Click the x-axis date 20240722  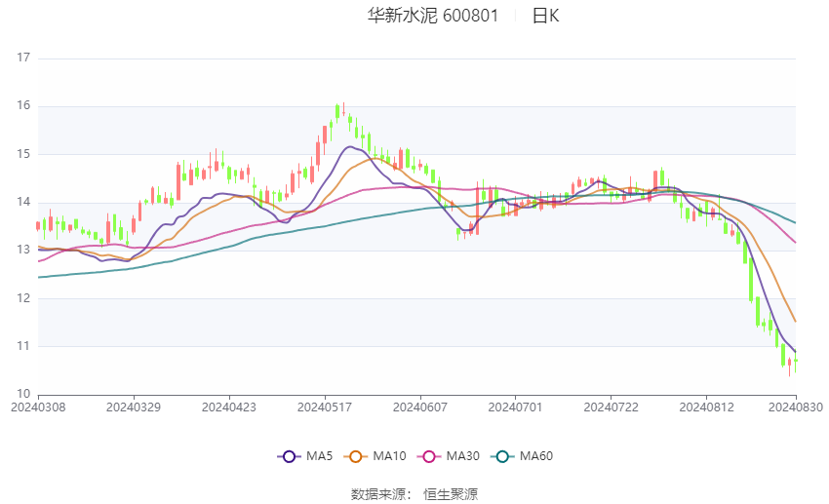[612, 407]
